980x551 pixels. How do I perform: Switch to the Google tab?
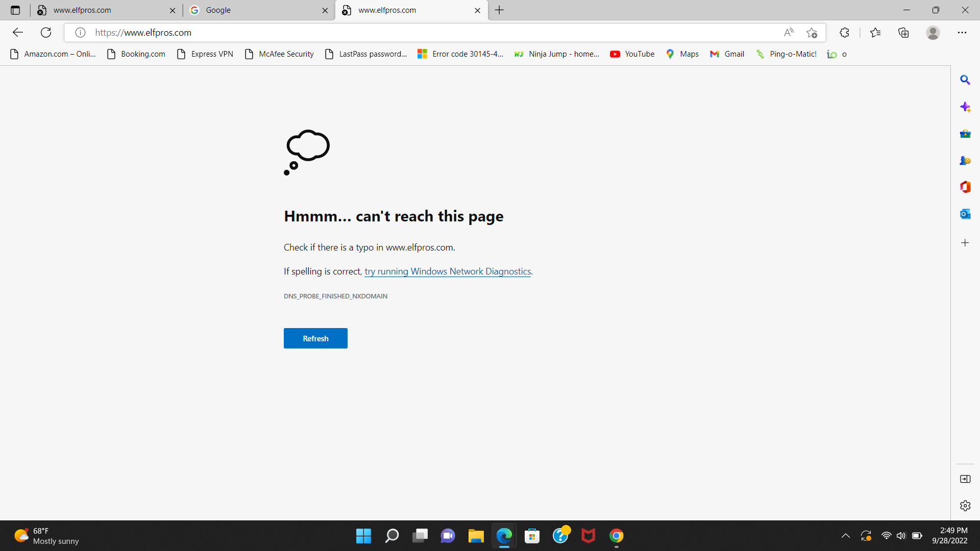(x=255, y=10)
